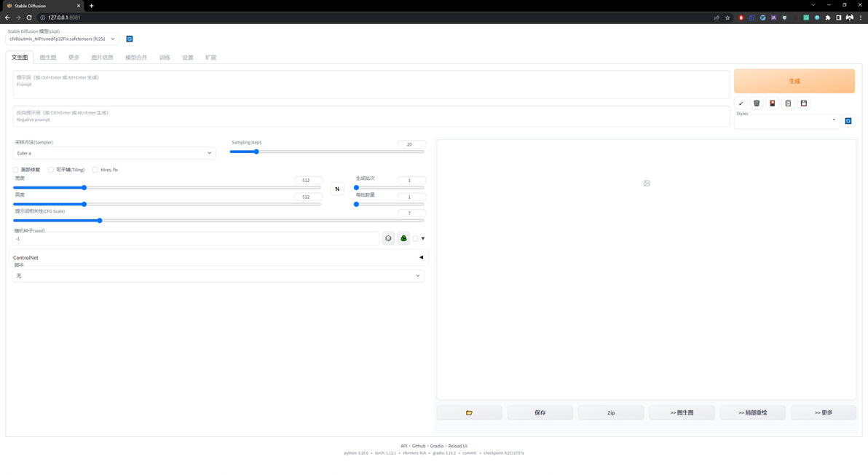This screenshot has height=475, width=868.
Task: Open the Github footer link
Action: [419, 446]
